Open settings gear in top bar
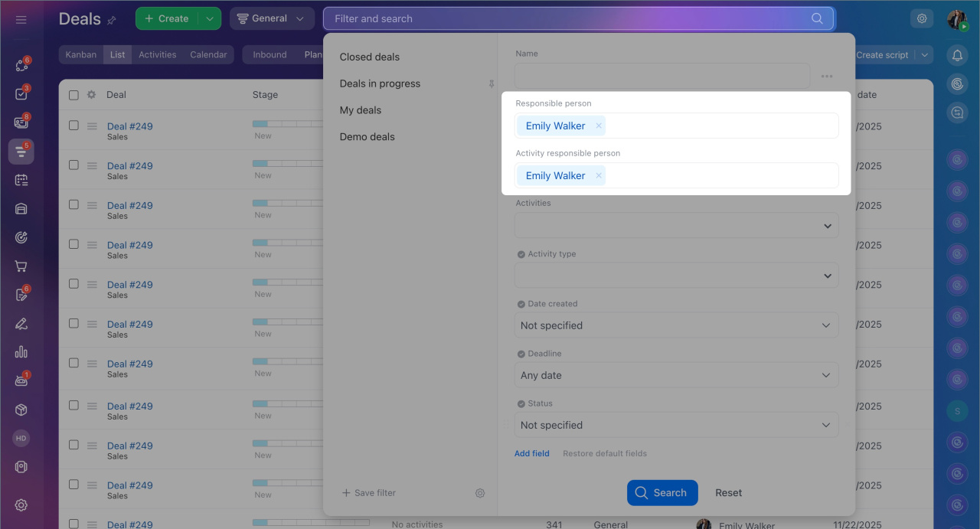This screenshot has width=980, height=529. click(922, 18)
